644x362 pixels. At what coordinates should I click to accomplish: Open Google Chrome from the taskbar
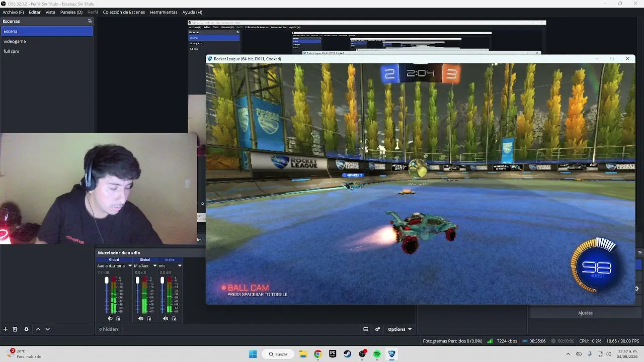[317, 354]
